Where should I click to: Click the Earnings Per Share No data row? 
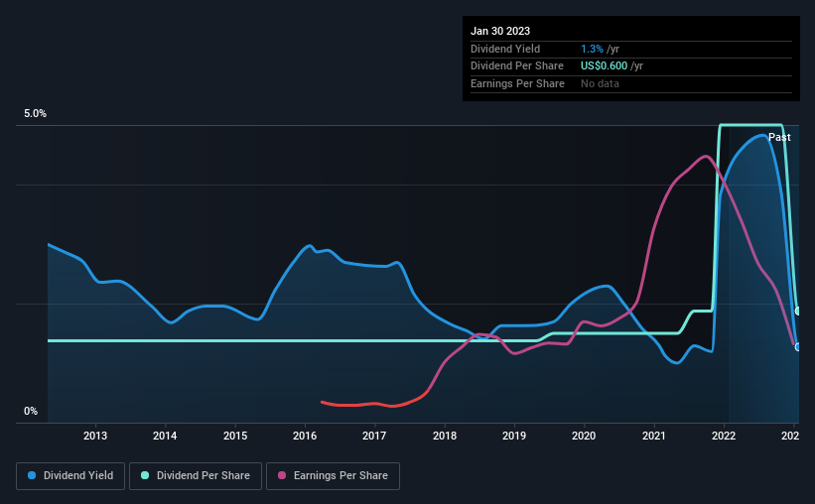(631, 83)
